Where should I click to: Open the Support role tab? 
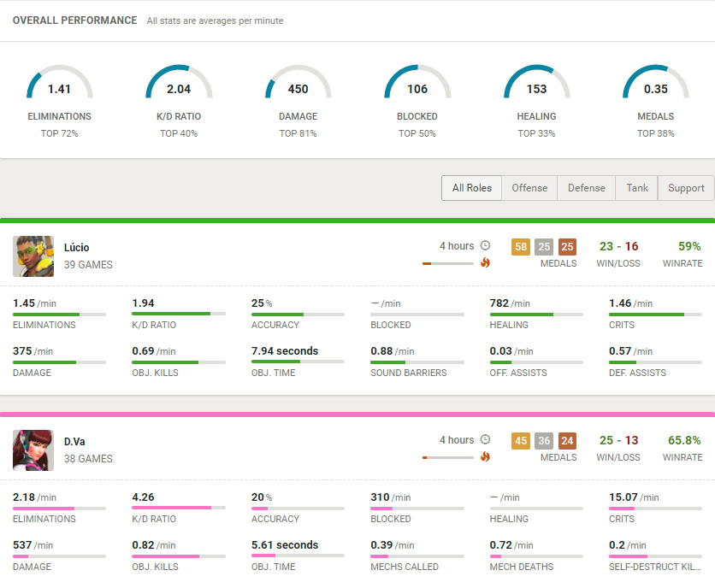click(686, 188)
